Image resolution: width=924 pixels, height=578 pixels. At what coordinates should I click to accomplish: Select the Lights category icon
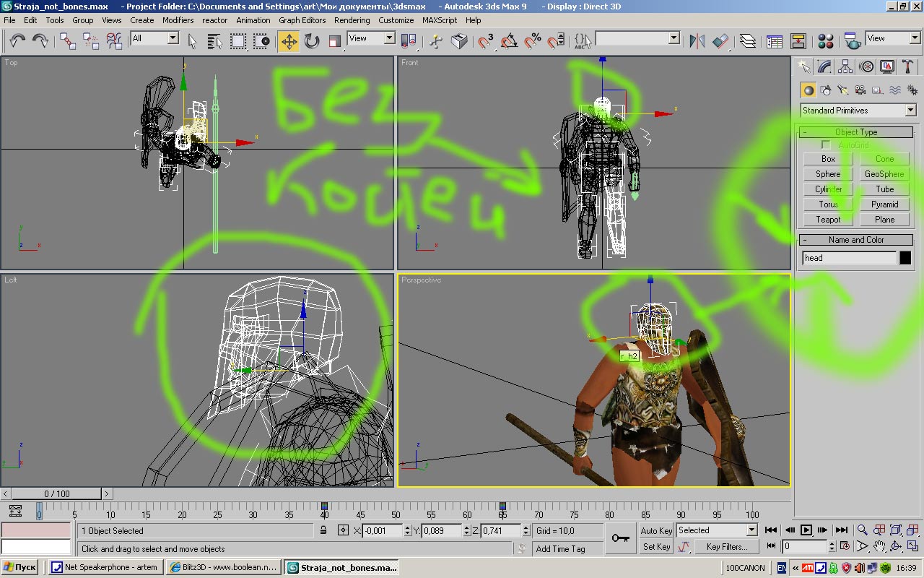(842, 90)
